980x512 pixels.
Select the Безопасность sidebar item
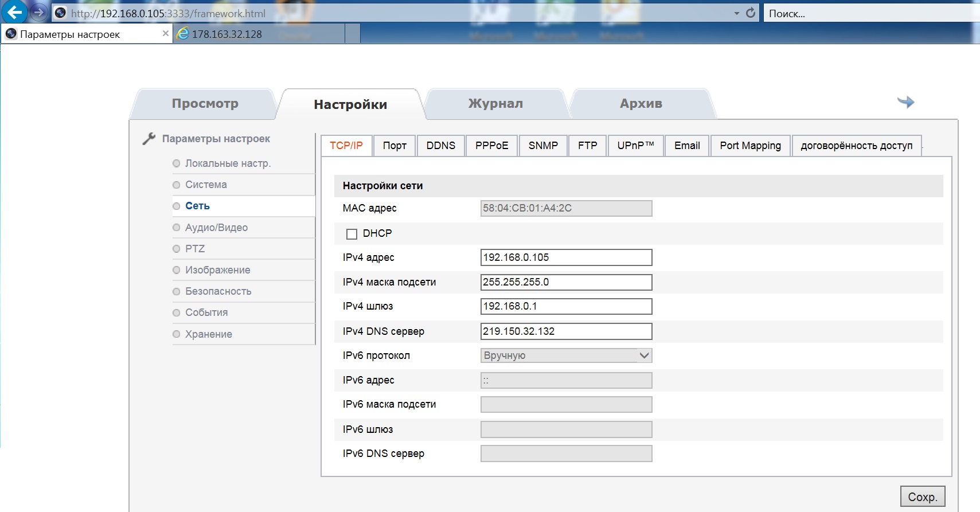pos(218,291)
